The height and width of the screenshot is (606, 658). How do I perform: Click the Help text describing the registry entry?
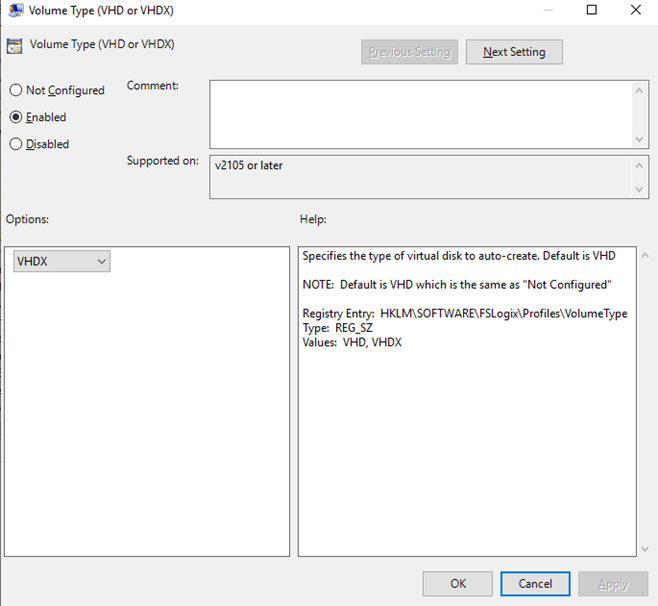coord(465,314)
